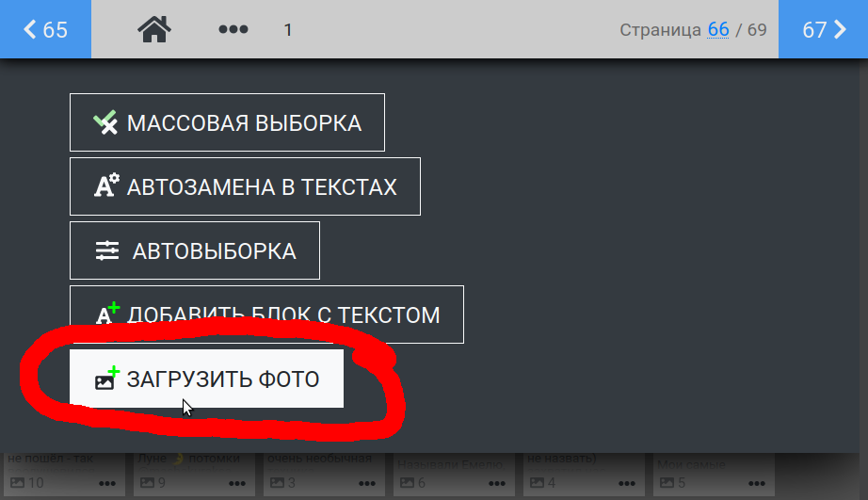Choose Автовыборка from the menu
The image size is (868, 500).
click(195, 251)
